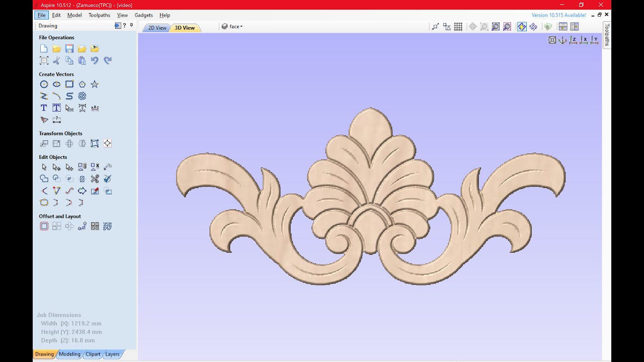This screenshot has height=362, width=644.
Task: Open the Edit menu
Action: (56, 15)
